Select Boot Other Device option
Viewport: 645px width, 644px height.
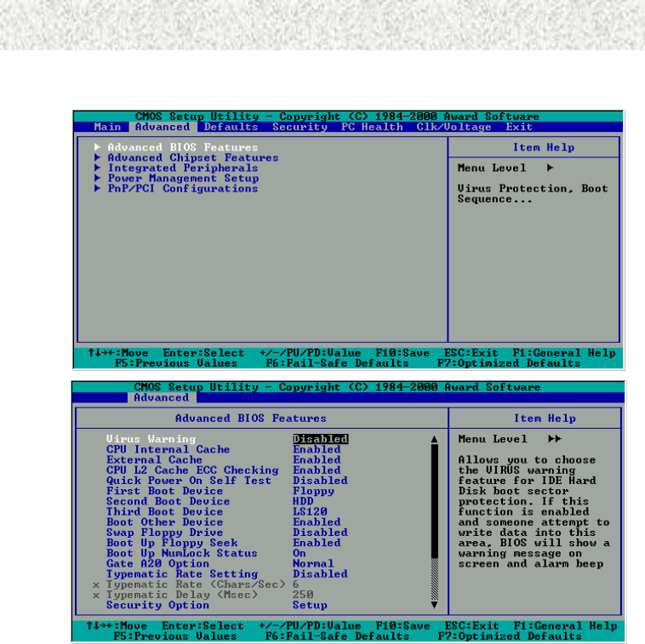point(164,521)
